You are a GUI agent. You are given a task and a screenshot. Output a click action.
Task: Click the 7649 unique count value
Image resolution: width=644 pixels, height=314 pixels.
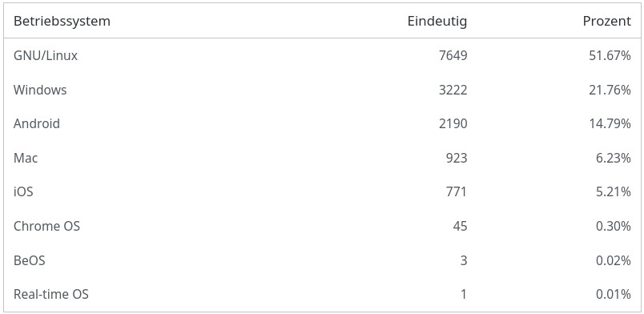pos(453,55)
